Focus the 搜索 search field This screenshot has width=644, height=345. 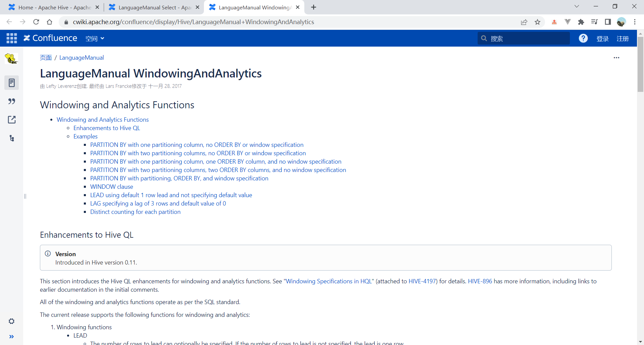[x=524, y=39]
